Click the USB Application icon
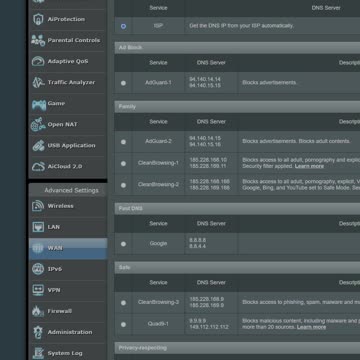Viewport: 360px width, 360px height. coord(38,146)
